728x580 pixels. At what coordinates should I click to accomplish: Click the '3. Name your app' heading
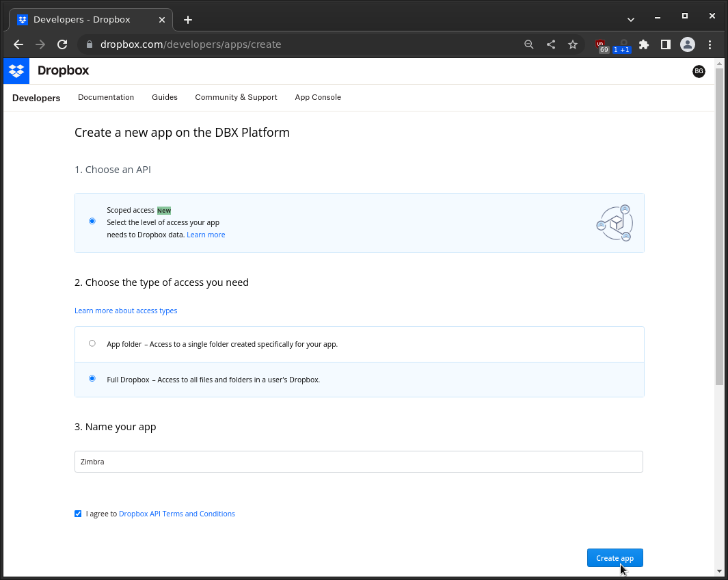[x=115, y=427]
